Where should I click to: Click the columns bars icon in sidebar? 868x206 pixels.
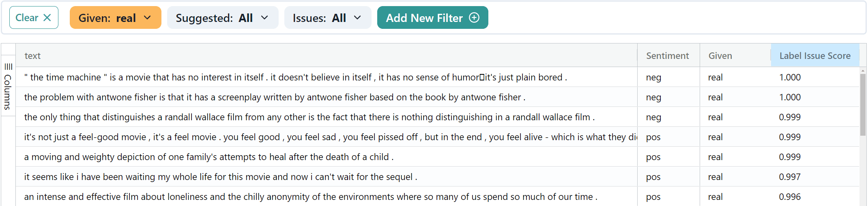point(9,67)
